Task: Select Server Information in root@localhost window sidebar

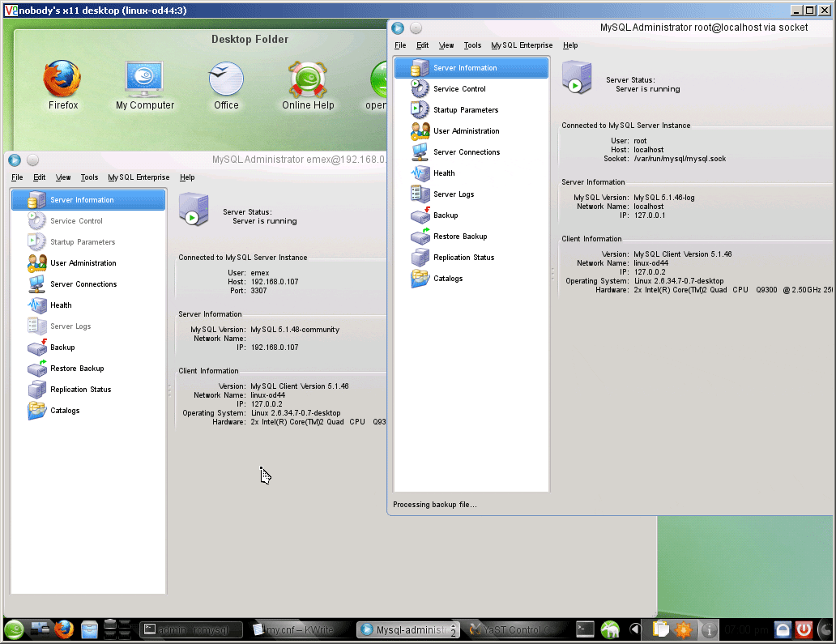Action: tap(471, 68)
